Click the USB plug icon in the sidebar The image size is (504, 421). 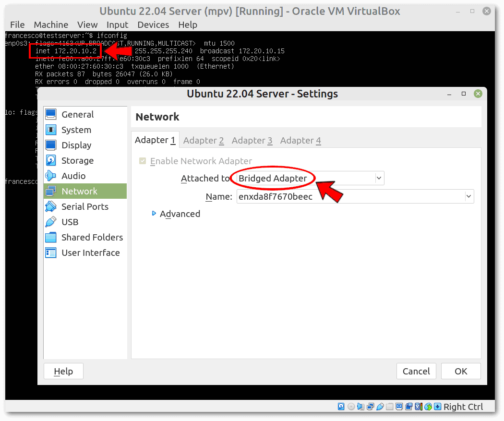coord(51,222)
